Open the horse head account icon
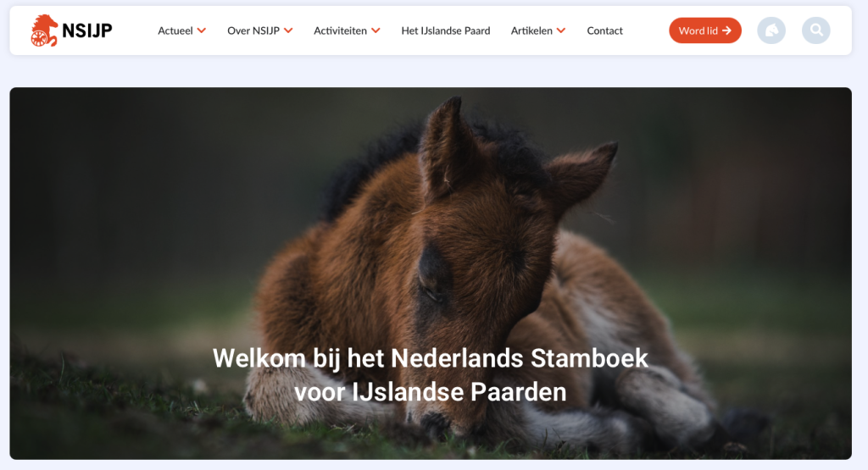The height and width of the screenshot is (470, 868). (x=771, y=30)
